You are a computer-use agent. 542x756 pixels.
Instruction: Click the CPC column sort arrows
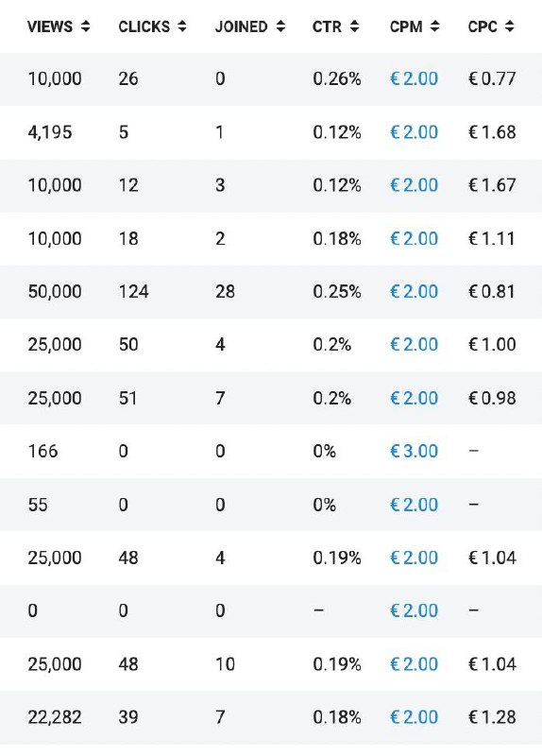509,26
